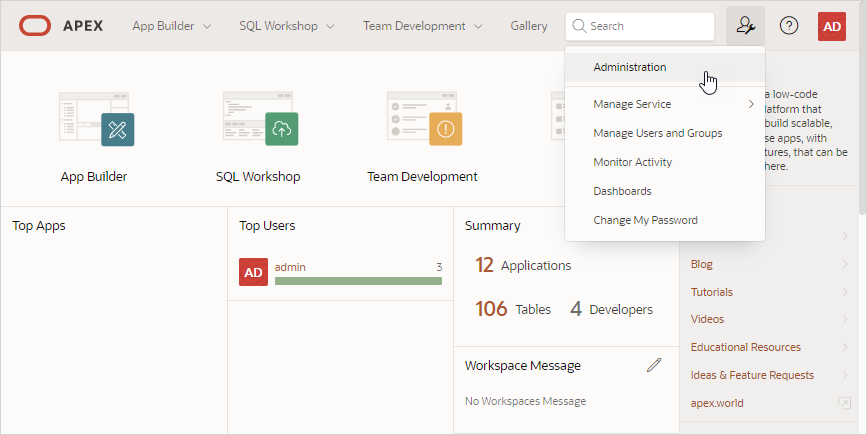This screenshot has height=435, width=867.
Task: Click chevron next to Tutorials
Action: tap(845, 292)
